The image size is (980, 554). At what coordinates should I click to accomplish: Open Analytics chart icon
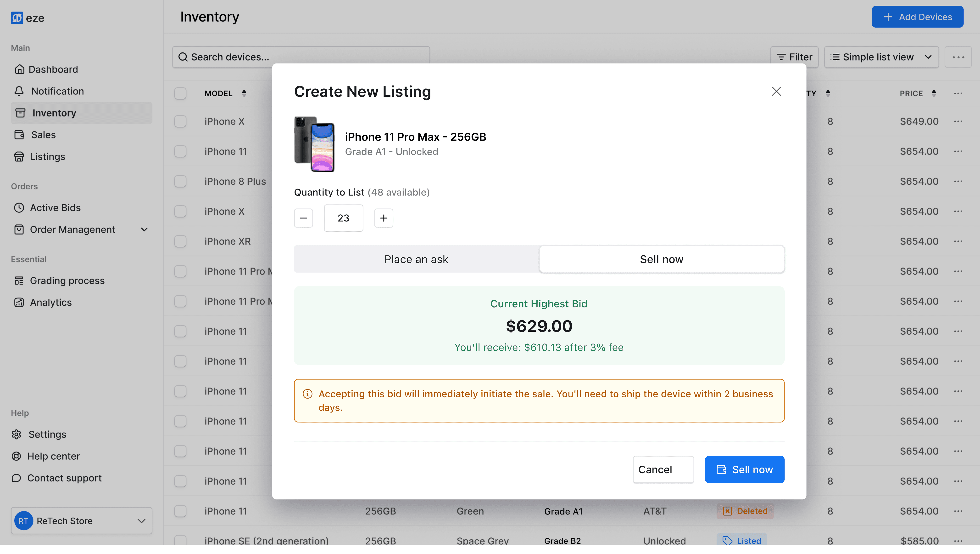coord(19,303)
